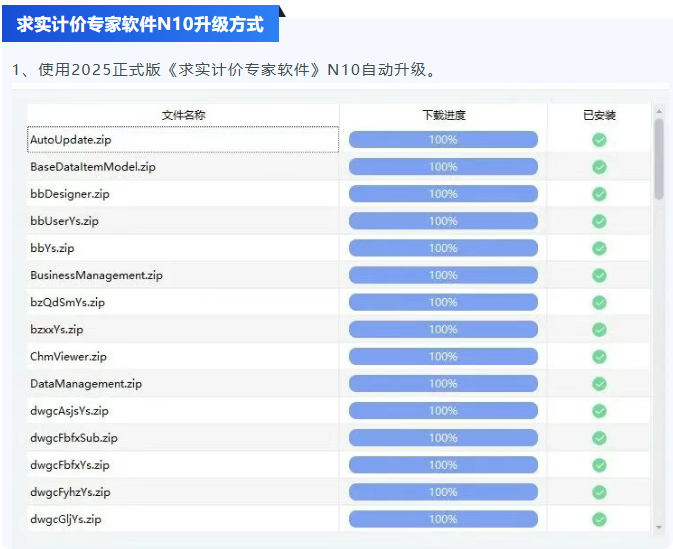Click the dwgcFyhzYs.zip progress bar
Image resolution: width=673 pixels, height=549 pixels.
click(x=443, y=492)
